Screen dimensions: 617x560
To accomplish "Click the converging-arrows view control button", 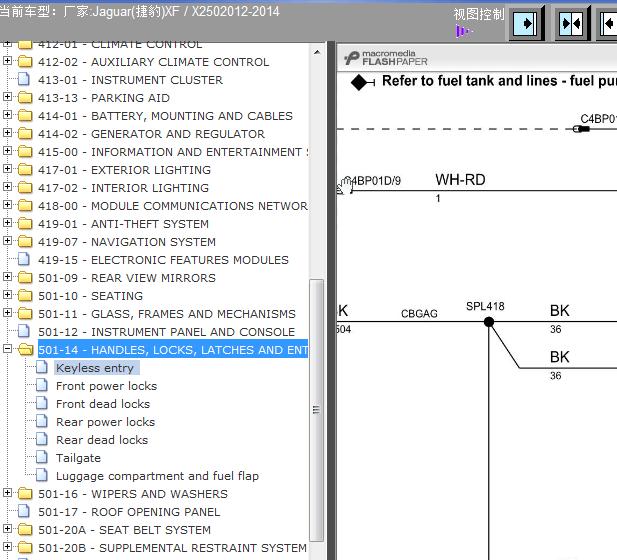I will coord(573,24).
